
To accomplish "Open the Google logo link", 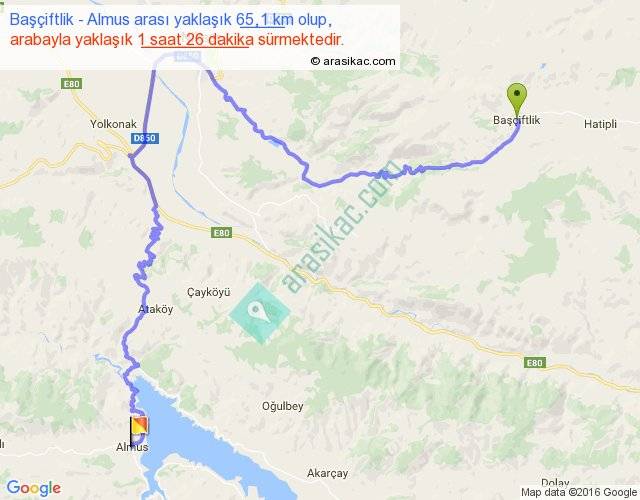I will click(x=34, y=488).
